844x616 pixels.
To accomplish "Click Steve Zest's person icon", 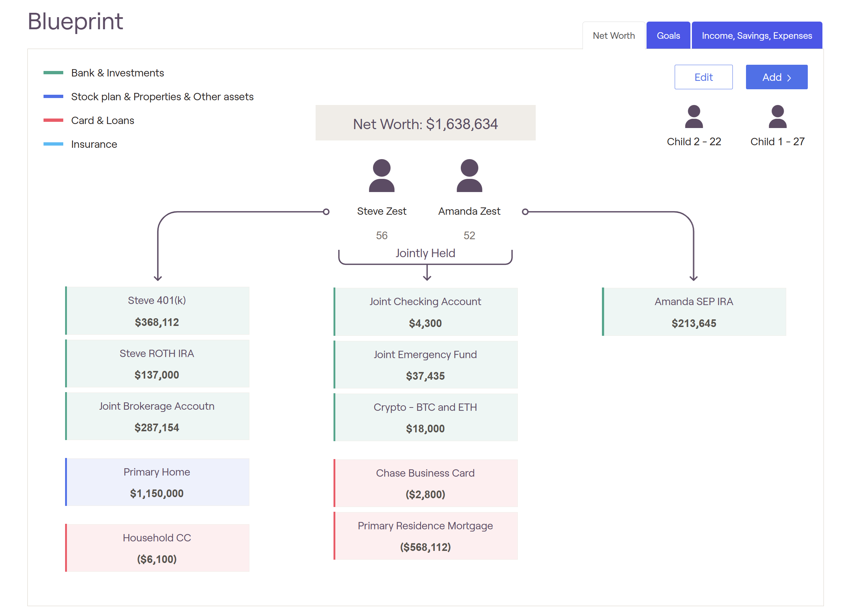I will pyautogui.click(x=381, y=176).
